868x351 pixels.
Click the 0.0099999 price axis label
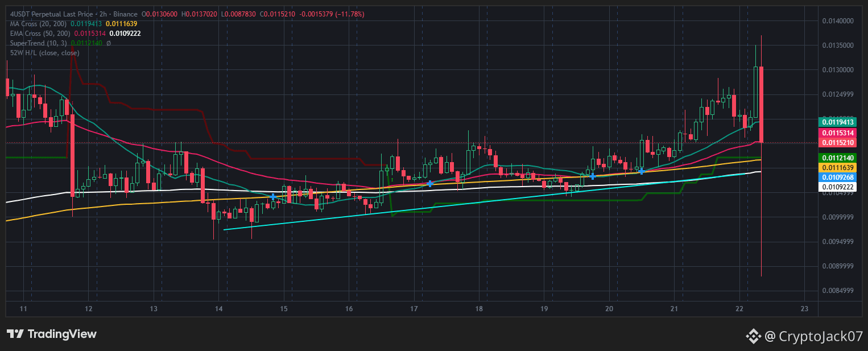[838, 217]
